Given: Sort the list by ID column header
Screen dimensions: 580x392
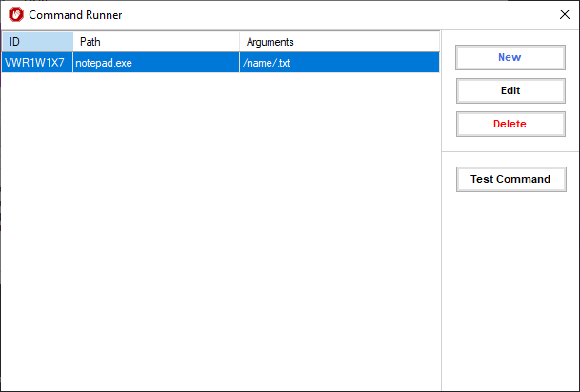Looking at the screenshot, I should 37,42.
